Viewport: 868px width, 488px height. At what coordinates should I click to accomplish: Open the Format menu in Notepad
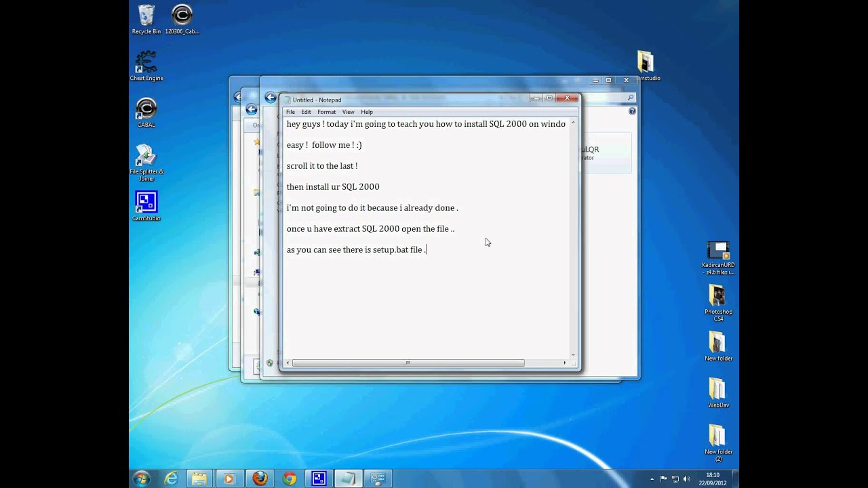point(326,112)
